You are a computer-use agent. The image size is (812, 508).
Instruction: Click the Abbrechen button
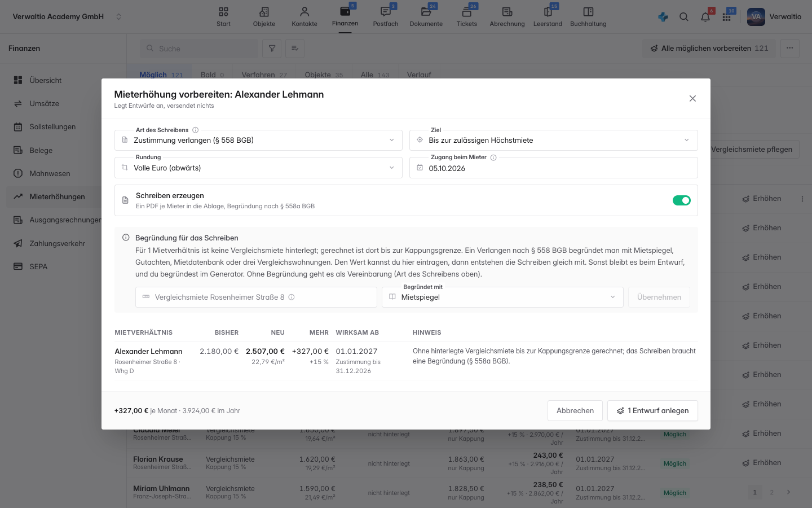coord(575,411)
